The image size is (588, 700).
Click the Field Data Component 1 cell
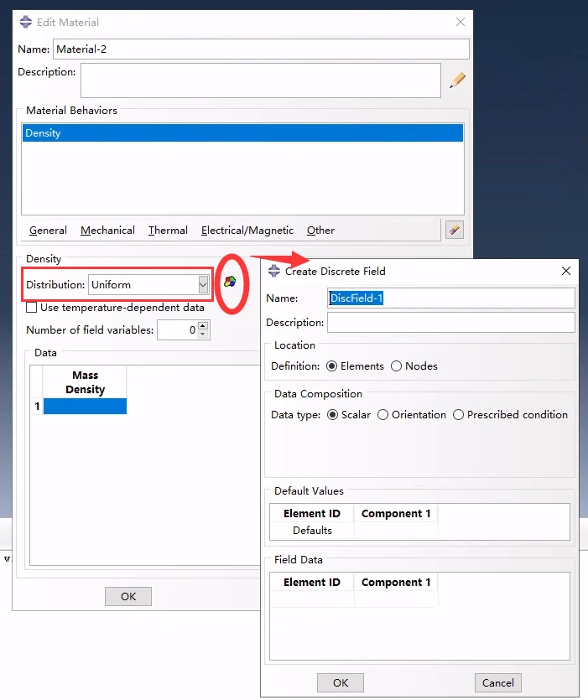pos(396,599)
